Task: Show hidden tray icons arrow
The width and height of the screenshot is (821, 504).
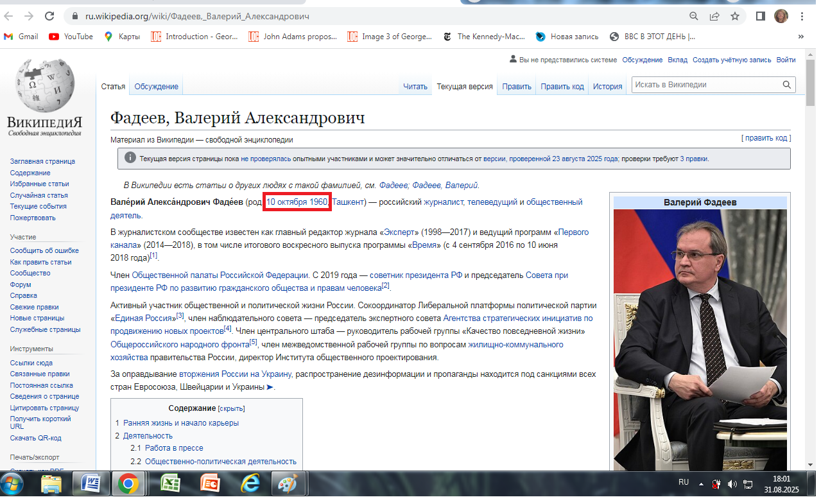Action: click(x=702, y=484)
